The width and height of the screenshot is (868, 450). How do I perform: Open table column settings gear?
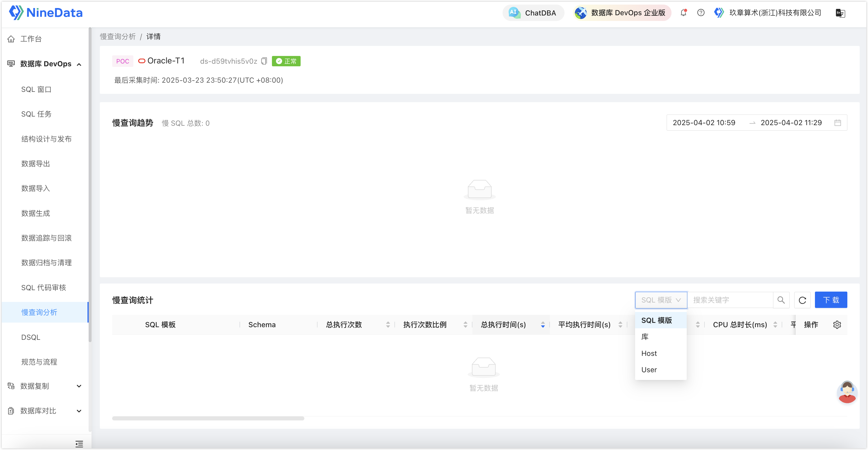[837, 325]
